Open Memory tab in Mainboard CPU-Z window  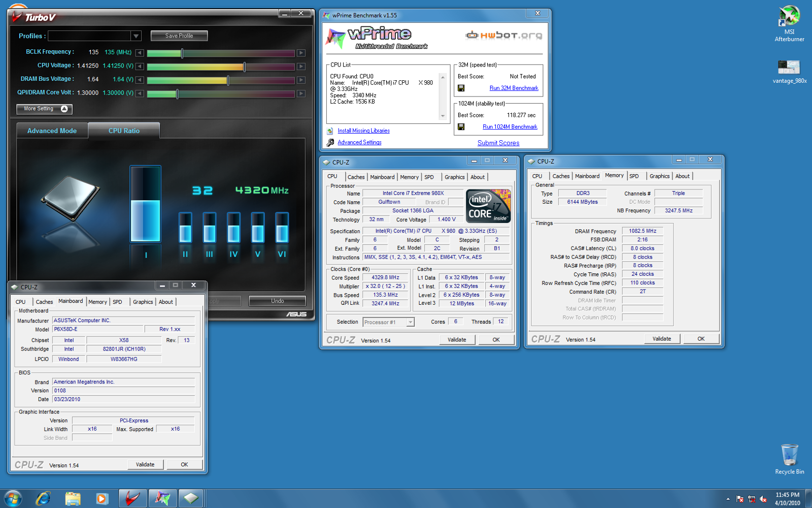(x=97, y=302)
